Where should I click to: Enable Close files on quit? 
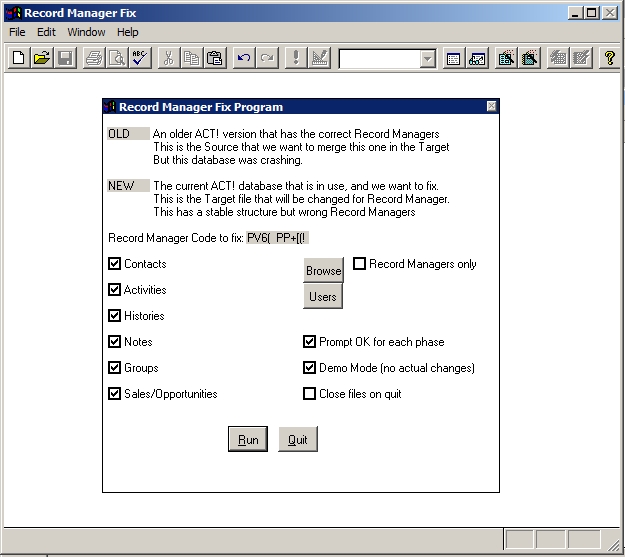pos(309,394)
